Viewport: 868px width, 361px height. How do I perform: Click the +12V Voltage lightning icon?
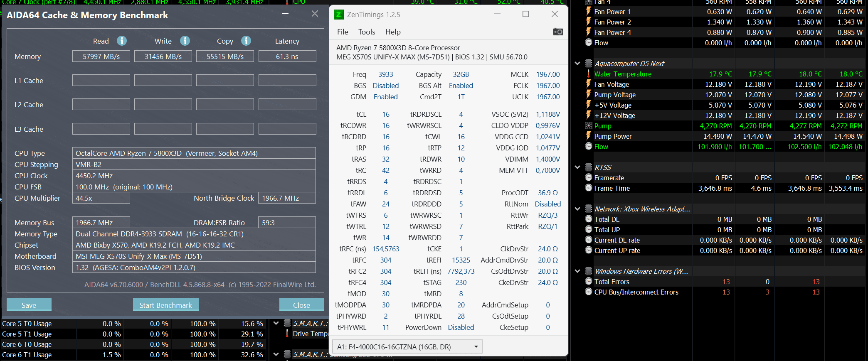[588, 115]
